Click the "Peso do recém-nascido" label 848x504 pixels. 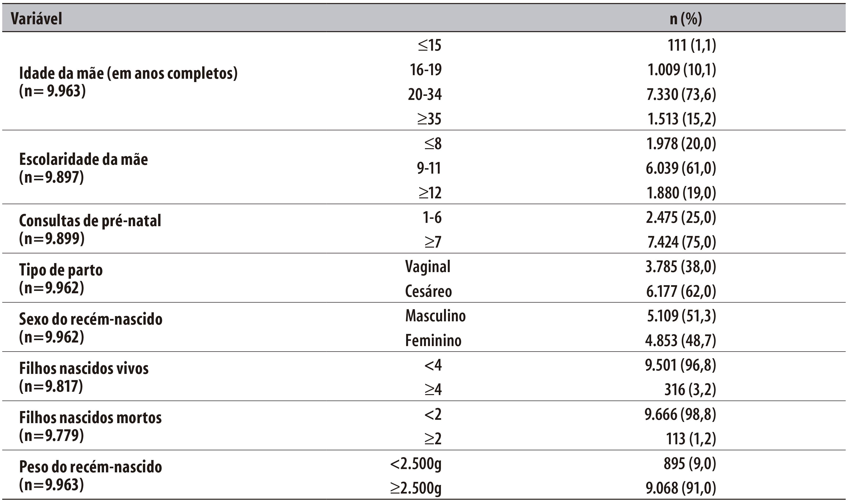(x=90, y=475)
